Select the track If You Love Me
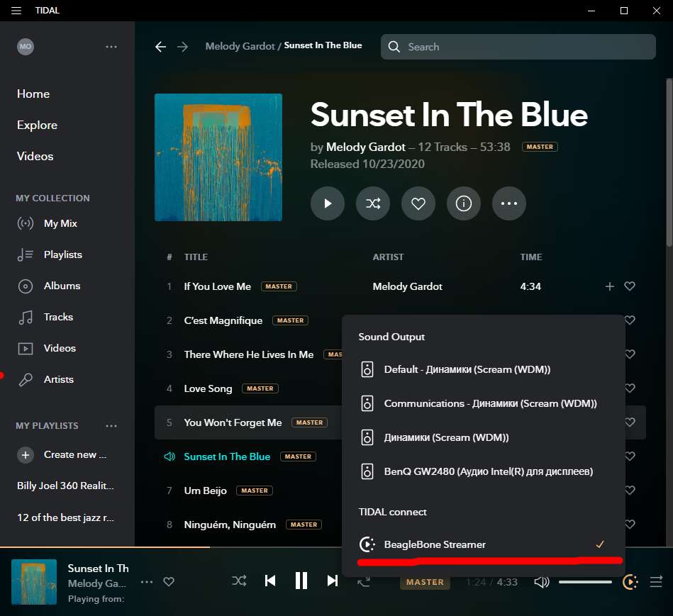This screenshot has width=673, height=616. click(x=218, y=286)
